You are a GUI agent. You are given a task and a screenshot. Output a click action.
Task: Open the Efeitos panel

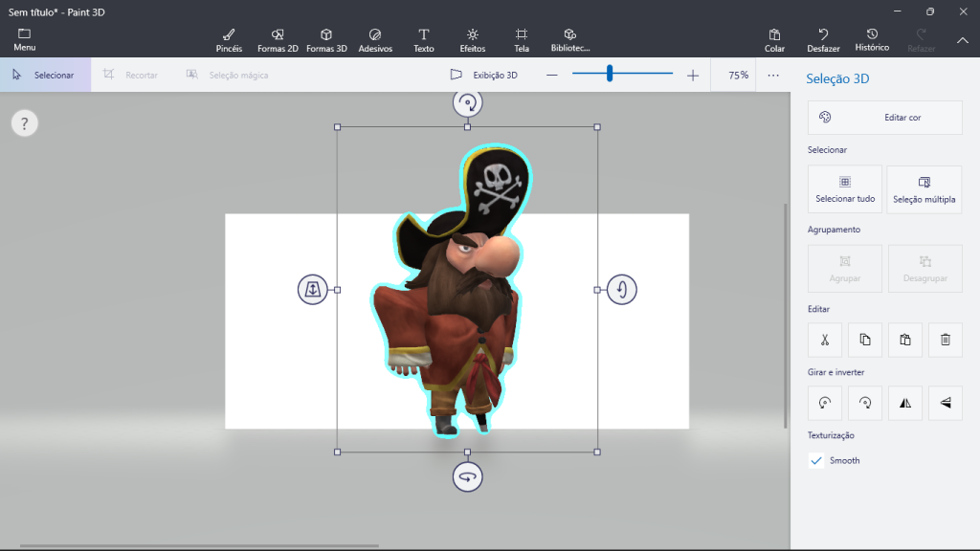pyautogui.click(x=471, y=40)
